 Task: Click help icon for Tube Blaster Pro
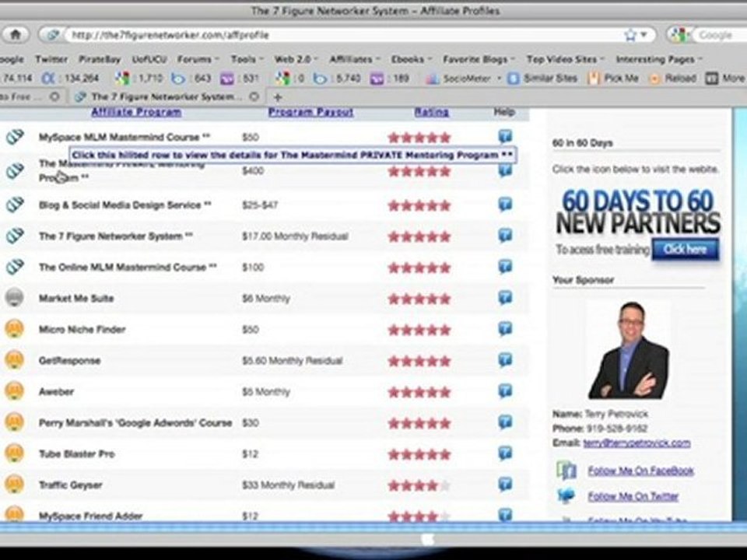(x=505, y=453)
